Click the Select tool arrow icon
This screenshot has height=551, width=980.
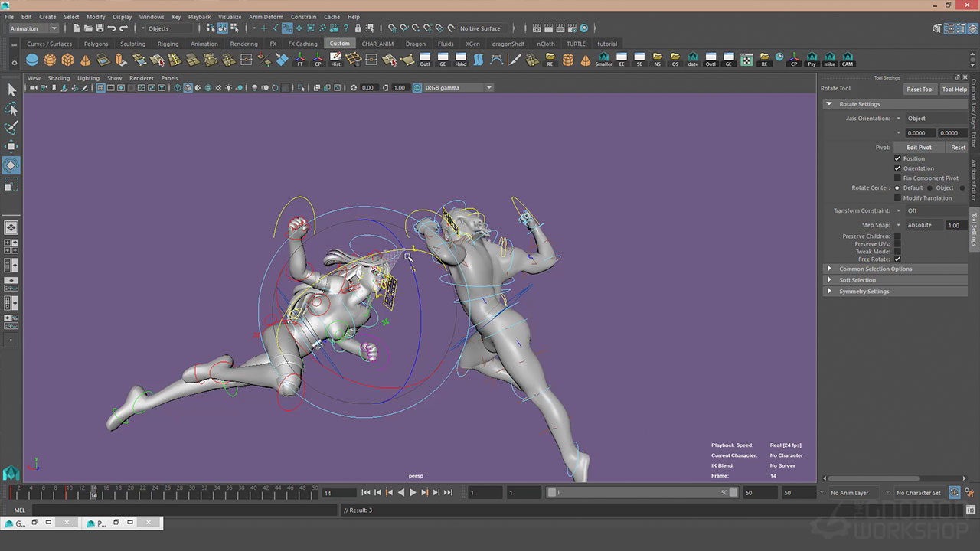pos(11,90)
